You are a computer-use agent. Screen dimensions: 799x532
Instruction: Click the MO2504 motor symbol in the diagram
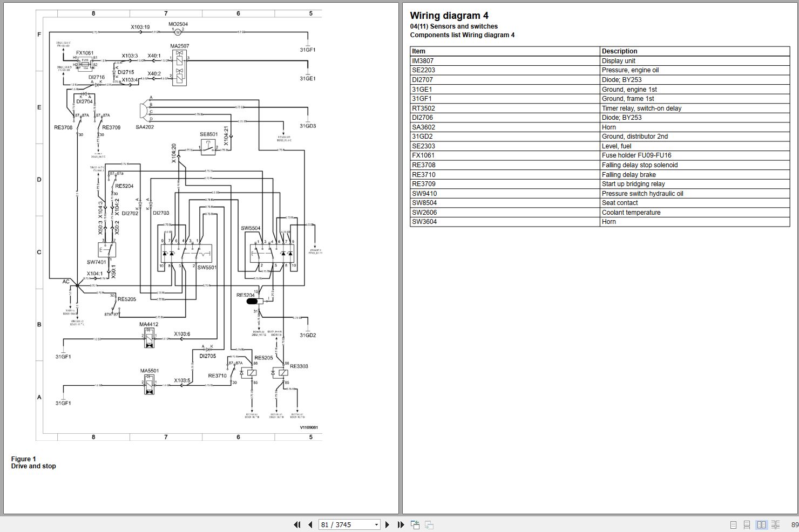(177, 31)
